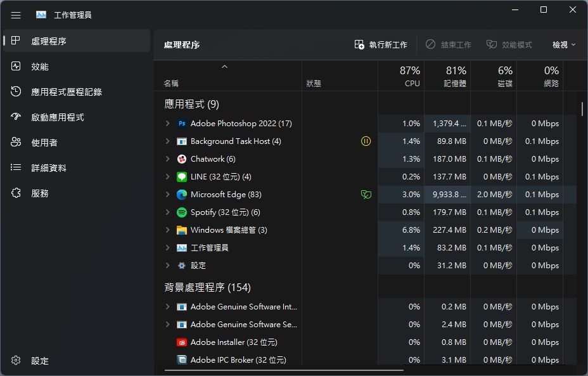
Task: Click the efficiency leaf icon for Microsoft Edge
Action: 366,195
